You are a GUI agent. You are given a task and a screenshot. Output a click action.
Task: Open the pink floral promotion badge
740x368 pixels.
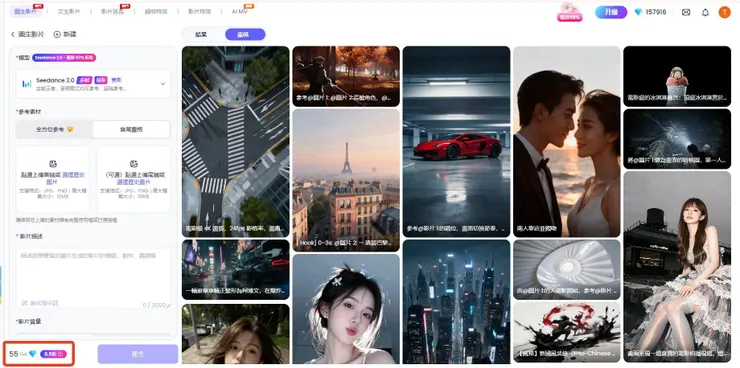(570, 11)
